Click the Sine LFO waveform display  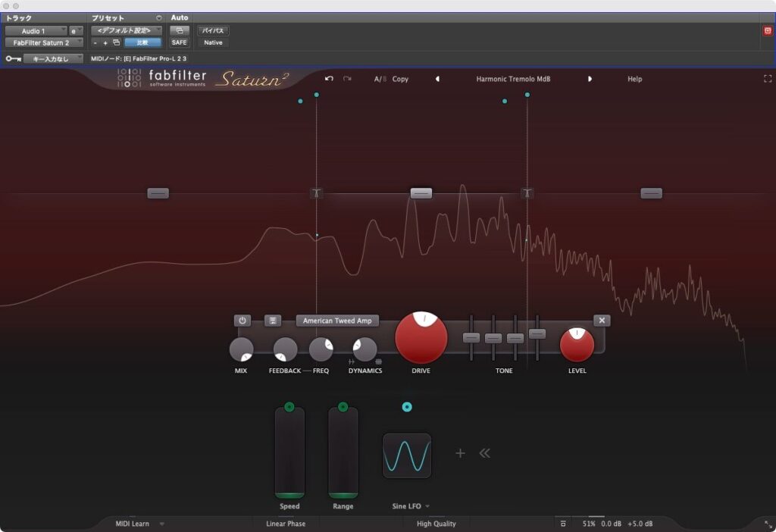407,455
